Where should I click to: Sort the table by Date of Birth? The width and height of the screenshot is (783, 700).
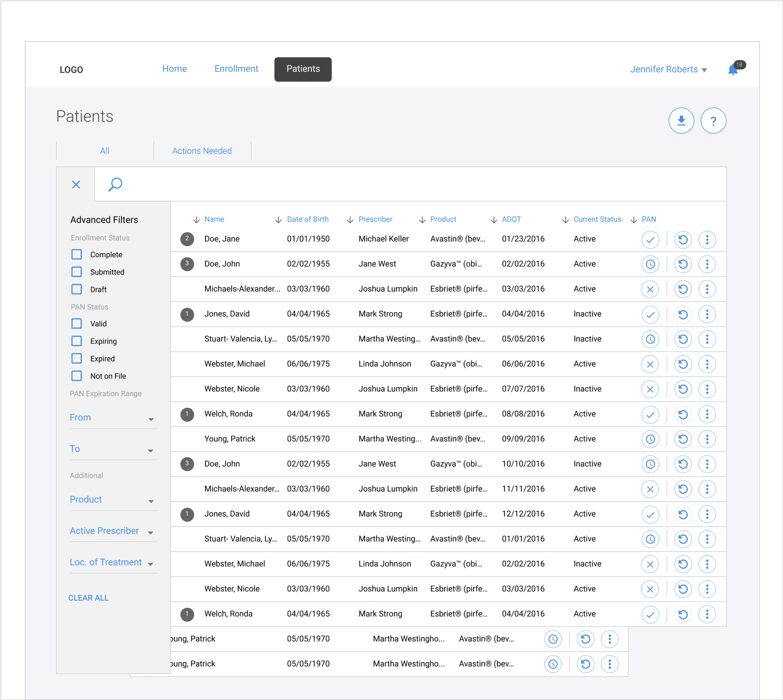pyautogui.click(x=307, y=219)
